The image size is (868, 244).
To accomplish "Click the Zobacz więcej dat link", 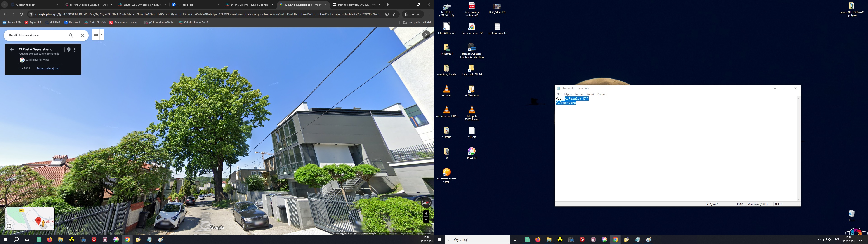I will (x=47, y=68).
